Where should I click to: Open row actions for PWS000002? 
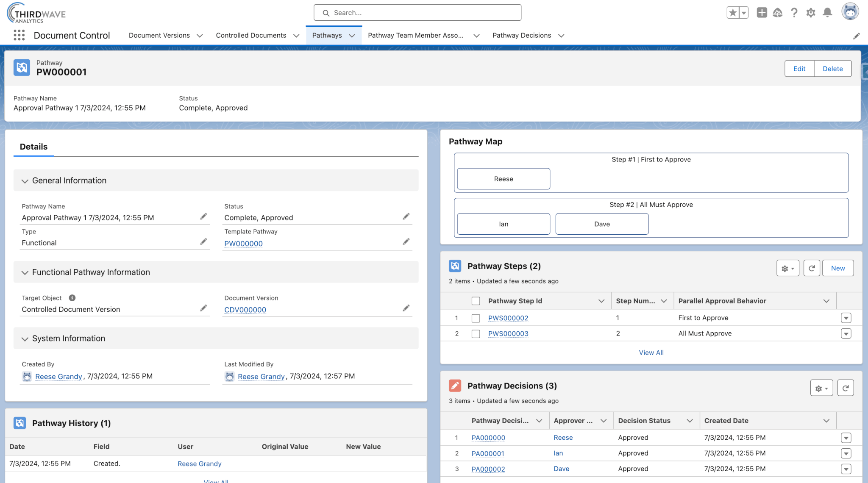click(846, 318)
